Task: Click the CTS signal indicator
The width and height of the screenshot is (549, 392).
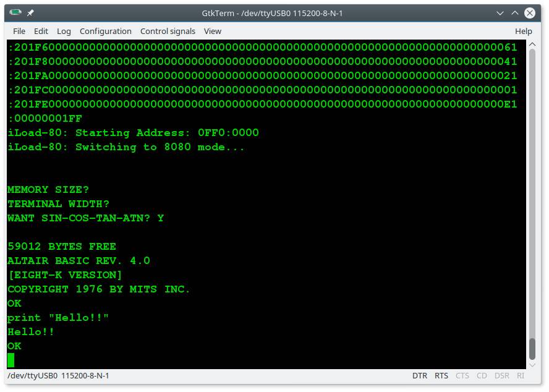Action: click(x=462, y=375)
